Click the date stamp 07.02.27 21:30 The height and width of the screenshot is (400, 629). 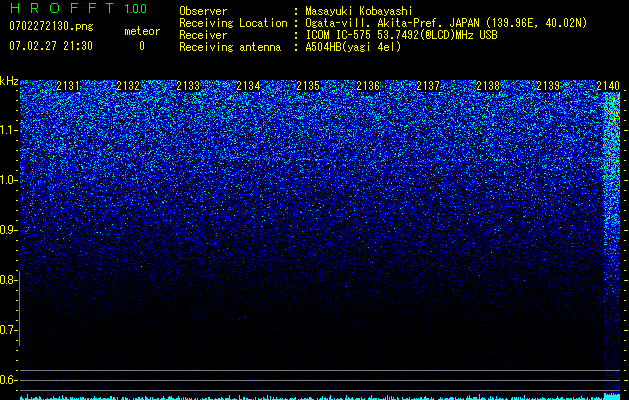tap(51, 46)
